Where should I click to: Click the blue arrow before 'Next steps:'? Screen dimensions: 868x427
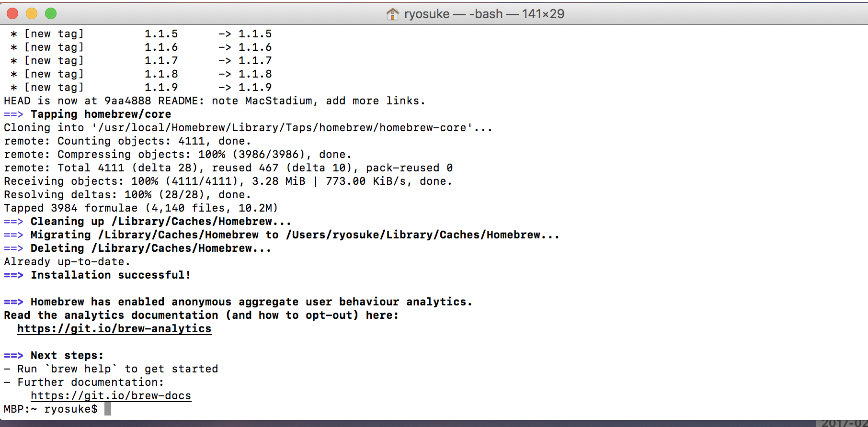pos(13,356)
